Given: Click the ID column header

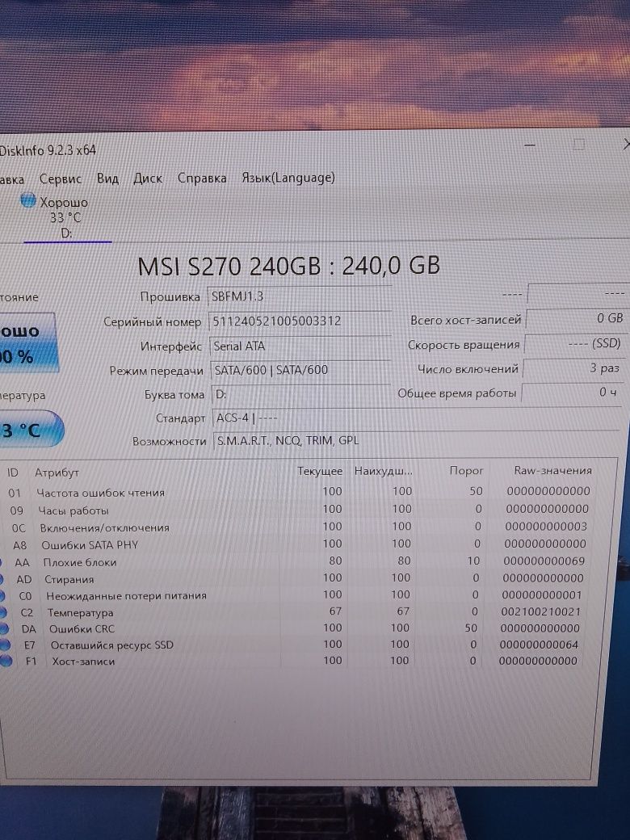Looking at the screenshot, I should pos(13,472).
